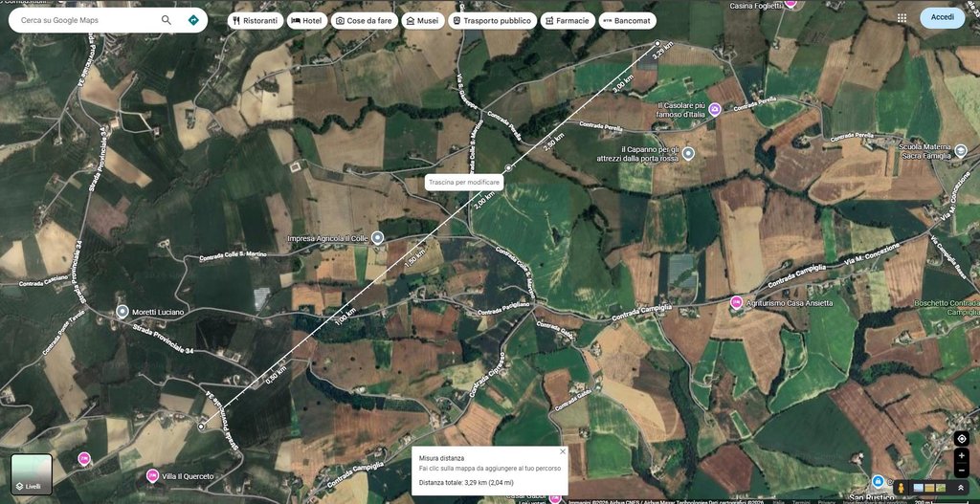Sign in with the Accedi button
Viewport: 980px width, 504px height.
click(943, 17)
